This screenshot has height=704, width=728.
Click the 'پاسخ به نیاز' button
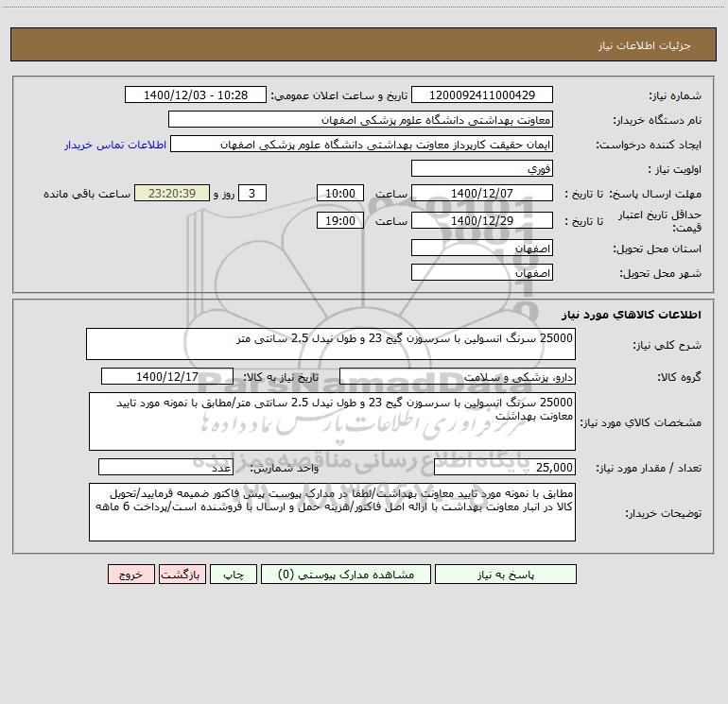click(x=505, y=575)
